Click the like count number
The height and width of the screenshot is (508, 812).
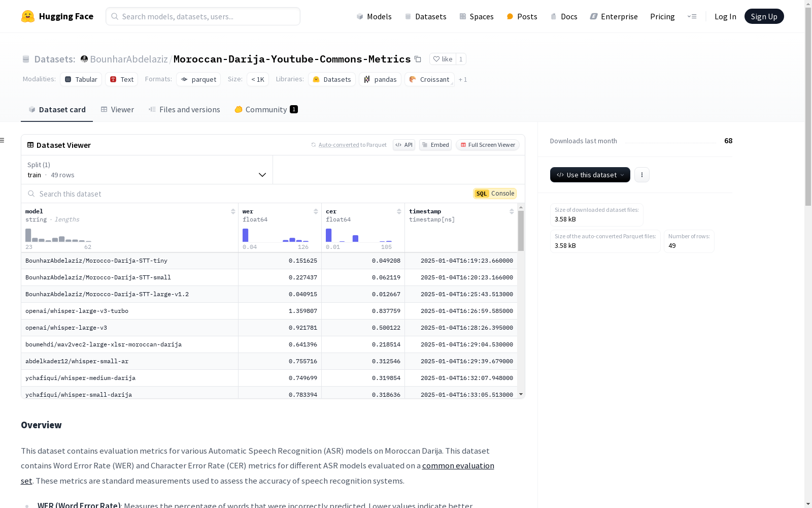[x=461, y=59]
